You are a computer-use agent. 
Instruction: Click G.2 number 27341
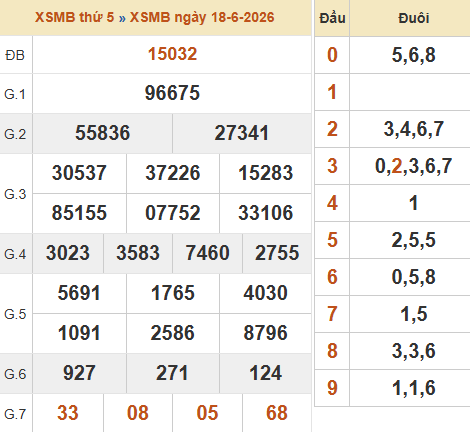click(242, 133)
